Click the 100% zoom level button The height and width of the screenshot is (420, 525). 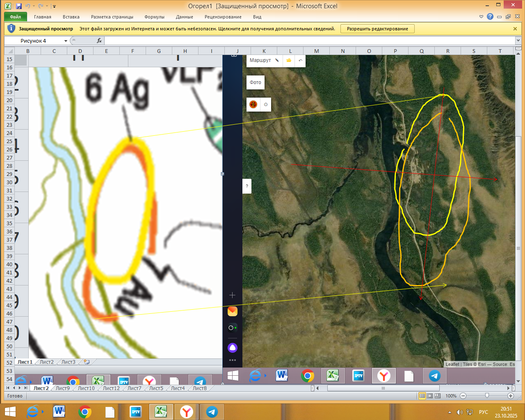coord(451,396)
